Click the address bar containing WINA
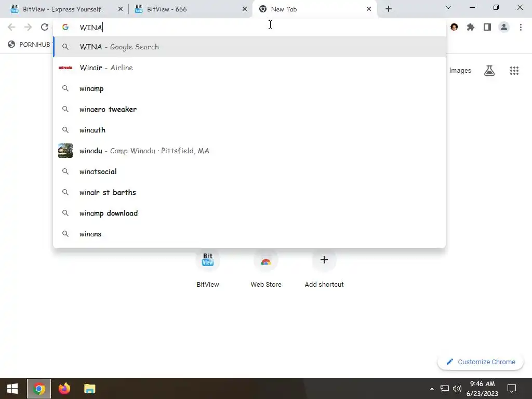 click(x=249, y=27)
